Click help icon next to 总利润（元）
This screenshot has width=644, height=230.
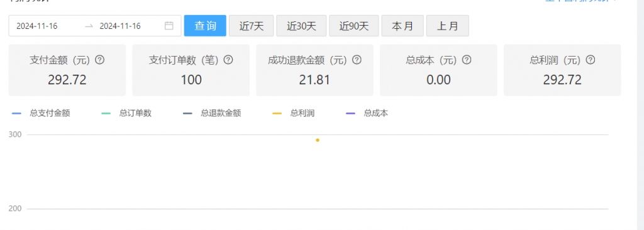[590, 60]
